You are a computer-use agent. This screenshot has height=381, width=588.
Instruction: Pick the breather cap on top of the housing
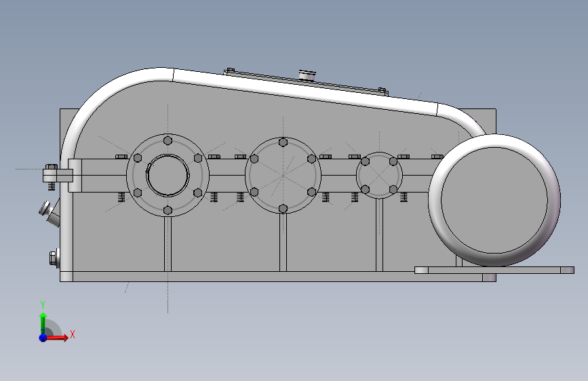(307, 75)
